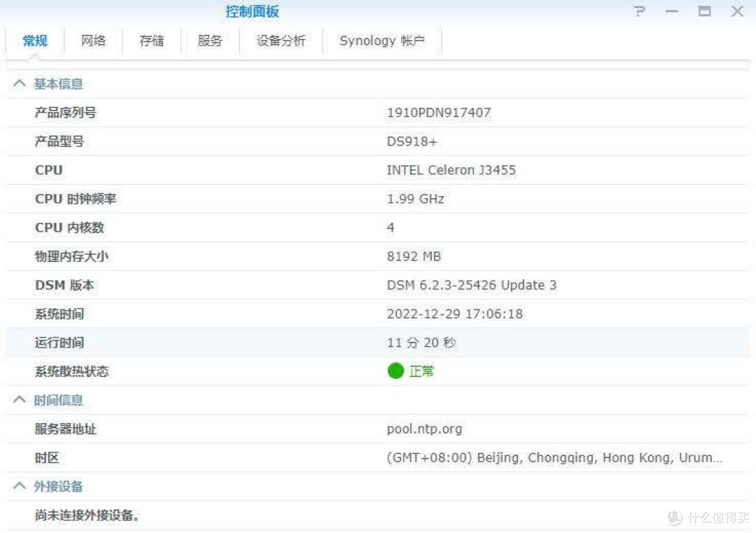The width and height of the screenshot is (756, 533).
Task: Open the 存储 tab
Action: 151,41
